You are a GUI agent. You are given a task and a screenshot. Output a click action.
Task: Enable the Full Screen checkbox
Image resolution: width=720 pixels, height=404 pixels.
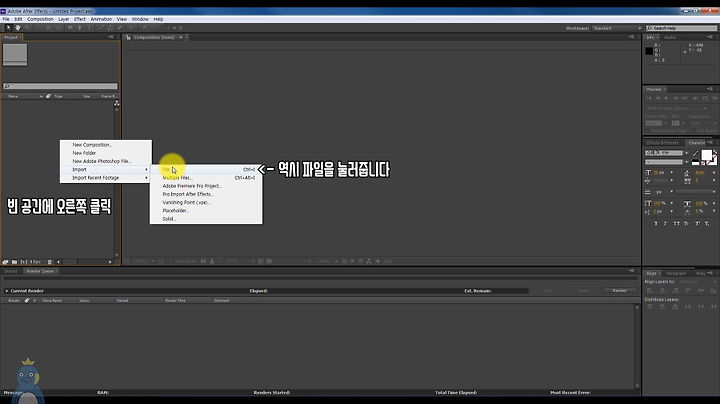pos(694,131)
